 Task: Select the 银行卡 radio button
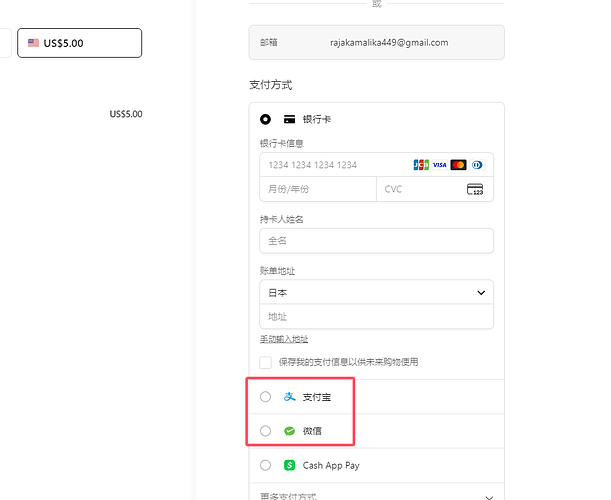click(x=265, y=119)
